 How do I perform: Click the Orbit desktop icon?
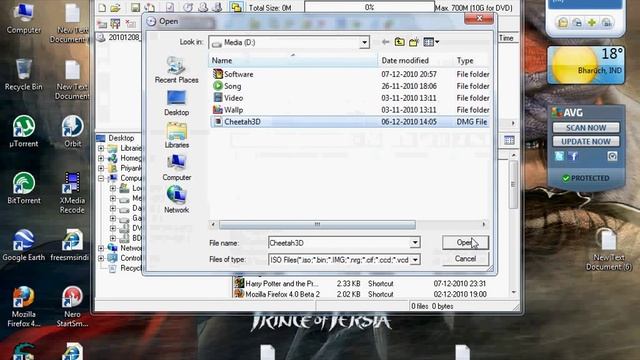click(72, 131)
